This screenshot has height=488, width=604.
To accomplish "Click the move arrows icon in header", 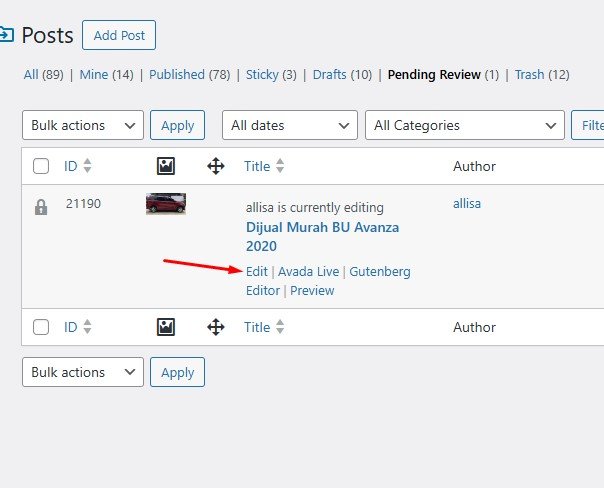I will [215, 166].
